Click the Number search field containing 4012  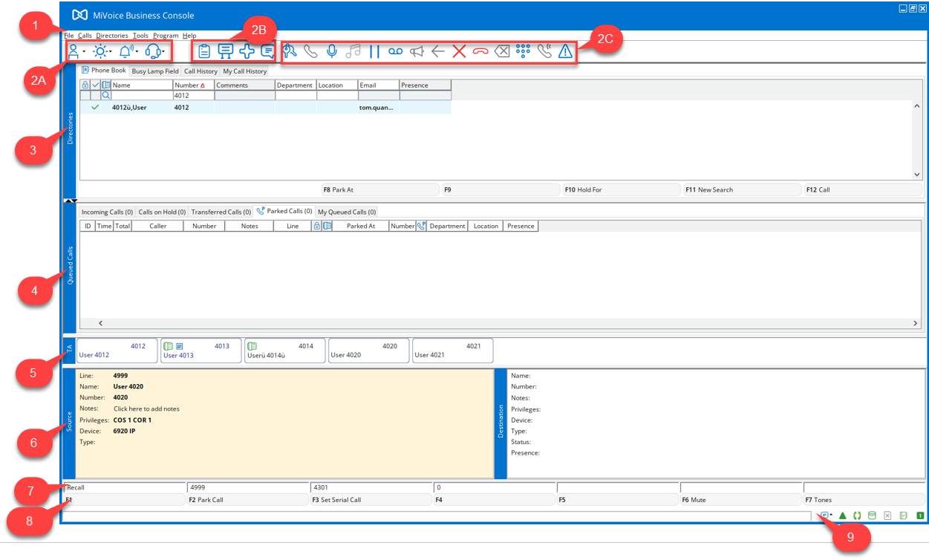tap(193, 95)
